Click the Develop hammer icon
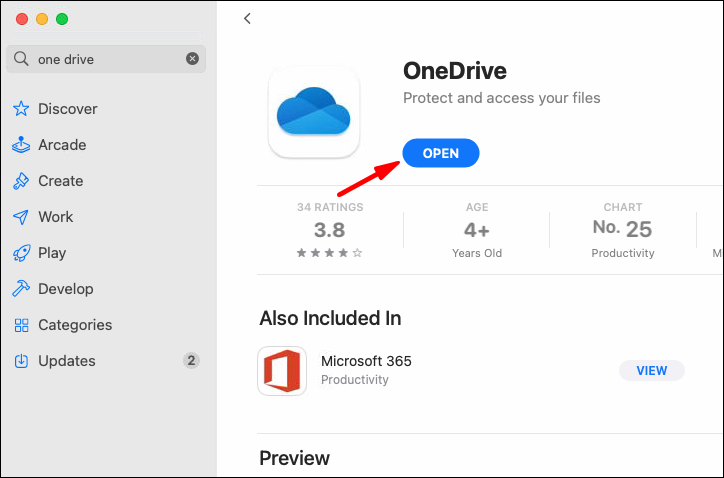Screen dimensions: 724x478 point(21,289)
